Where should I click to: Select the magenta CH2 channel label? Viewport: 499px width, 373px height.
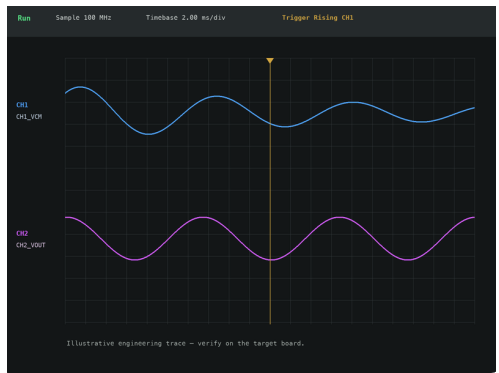tap(22, 233)
